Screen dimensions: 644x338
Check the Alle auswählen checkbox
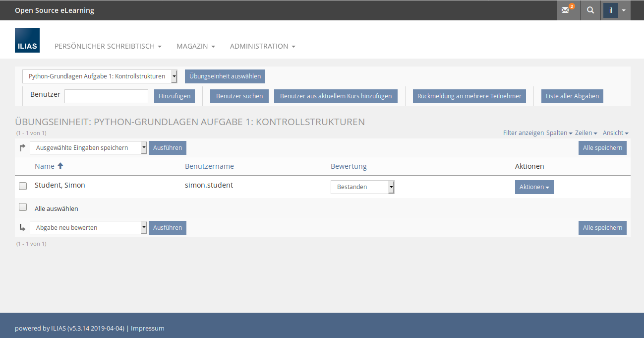point(23,207)
